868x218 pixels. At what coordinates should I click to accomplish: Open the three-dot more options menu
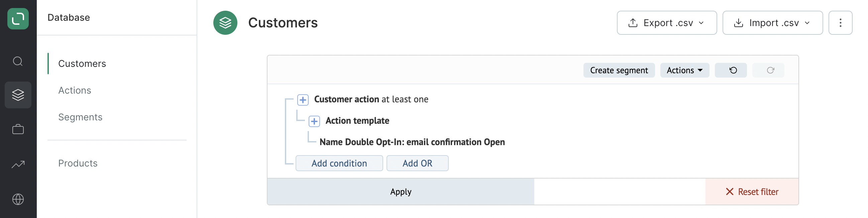840,23
